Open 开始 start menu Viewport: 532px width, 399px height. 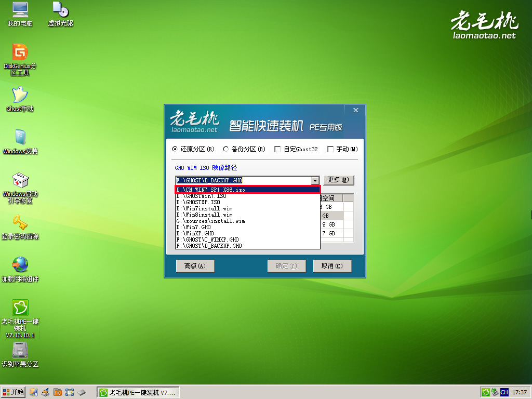tap(13, 393)
